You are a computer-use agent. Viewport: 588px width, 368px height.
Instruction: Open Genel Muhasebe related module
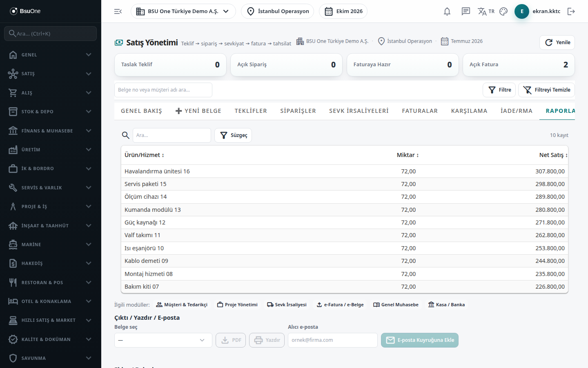[x=396, y=305]
